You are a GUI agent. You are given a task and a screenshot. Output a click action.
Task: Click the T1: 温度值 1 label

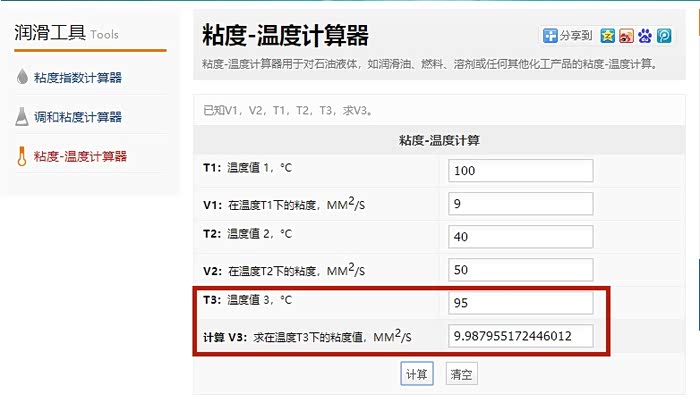pyautogui.click(x=247, y=168)
